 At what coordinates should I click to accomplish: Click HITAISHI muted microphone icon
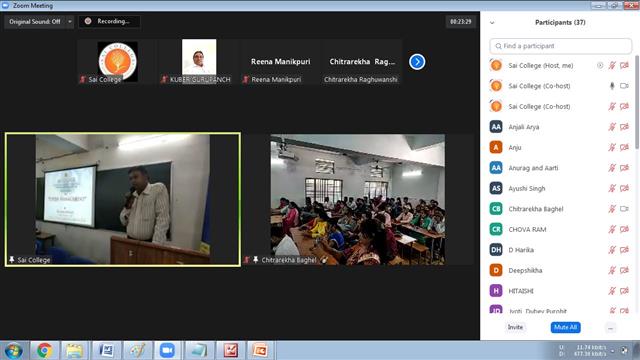click(x=612, y=291)
